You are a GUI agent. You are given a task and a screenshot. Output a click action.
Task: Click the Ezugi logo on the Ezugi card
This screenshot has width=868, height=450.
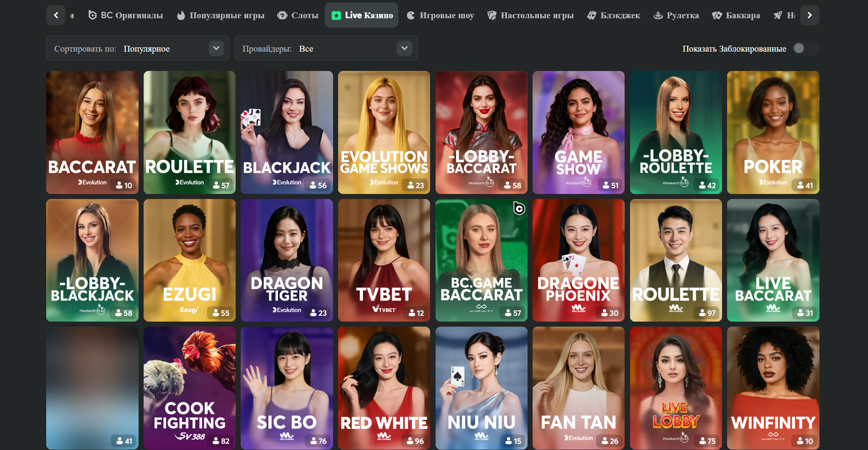tap(189, 310)
